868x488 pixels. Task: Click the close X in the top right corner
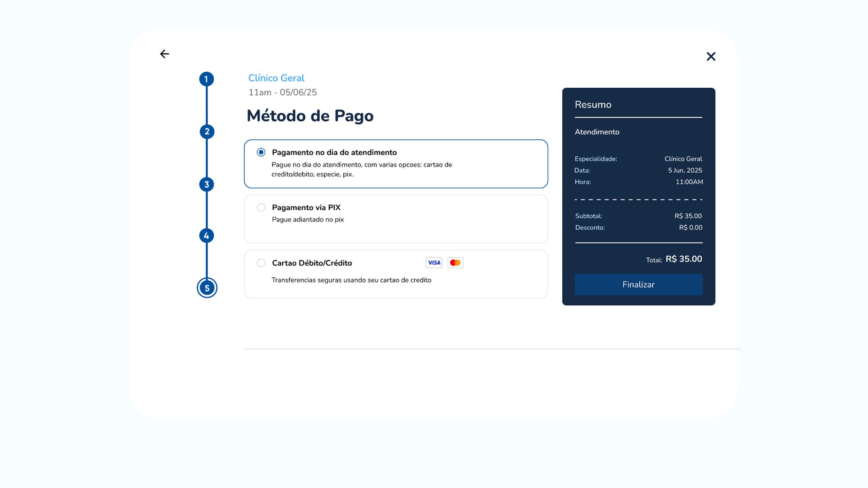point(711,56)
